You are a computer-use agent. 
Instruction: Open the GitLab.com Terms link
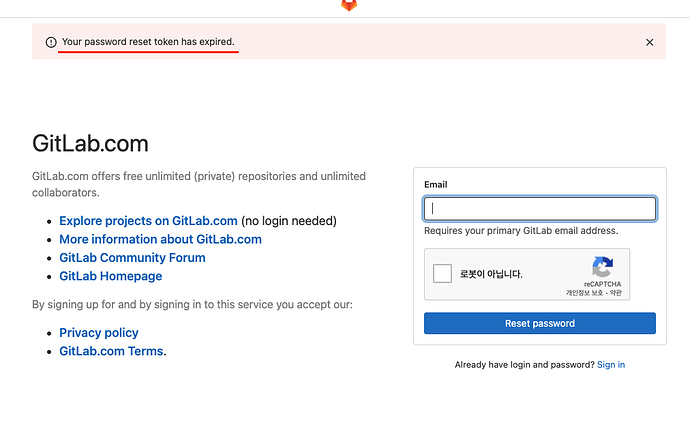(112, 351)
